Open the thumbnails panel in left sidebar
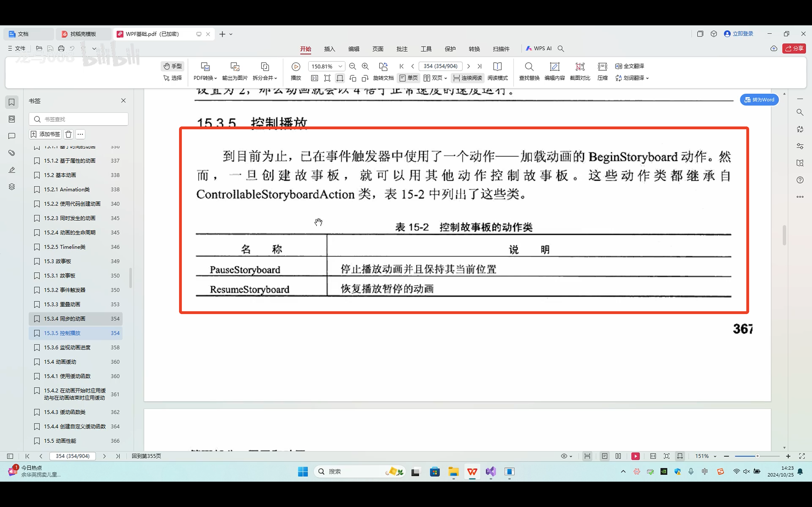812x507 pixels. 12,119
